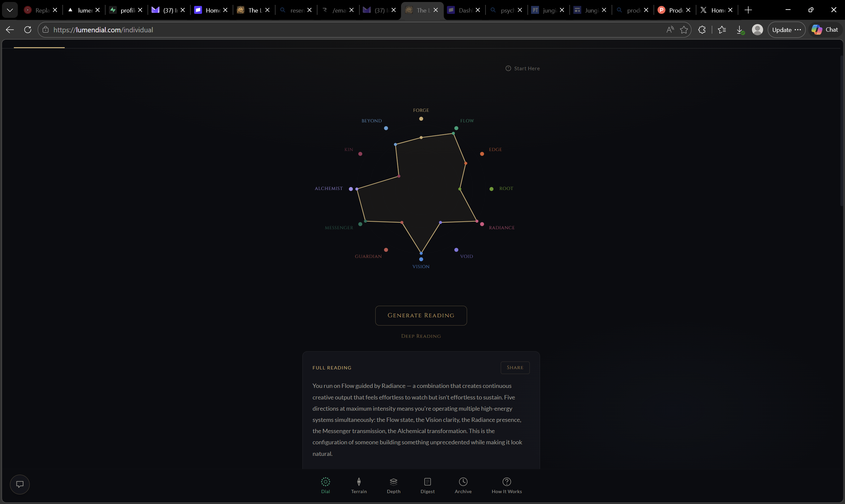This screenshot has width=845, height=504.
Task: Click the favorites star in the address bar
Action: click(x=684, y=30)
